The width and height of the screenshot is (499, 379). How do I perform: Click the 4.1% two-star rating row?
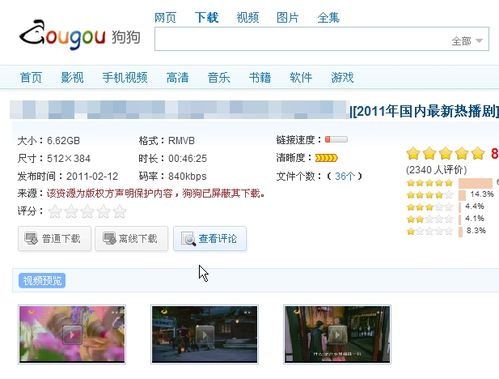coord(445,219)
